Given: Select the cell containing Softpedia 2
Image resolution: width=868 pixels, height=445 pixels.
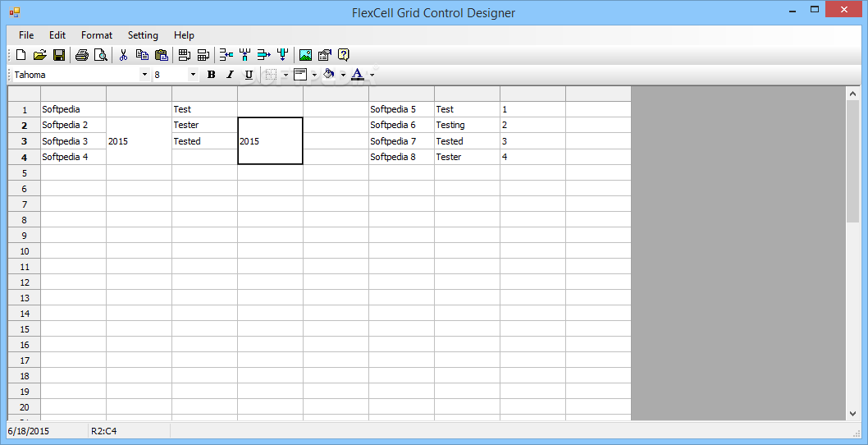Looking at the screenshot, I should 73,126.
